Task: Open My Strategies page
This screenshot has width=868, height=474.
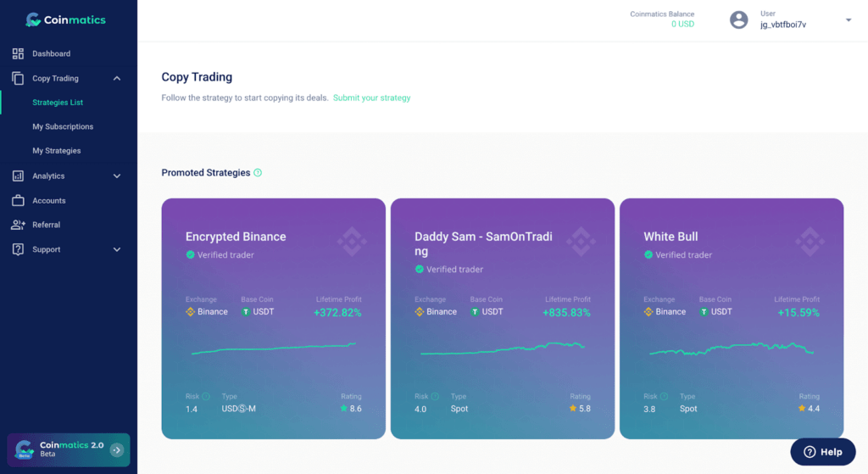Action: [x=57, y=151]
